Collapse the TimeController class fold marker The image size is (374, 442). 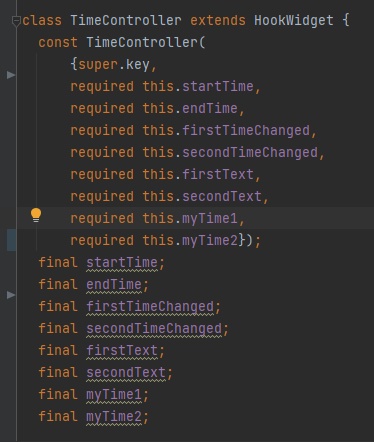pyautogui.click(x=16, y=21)
